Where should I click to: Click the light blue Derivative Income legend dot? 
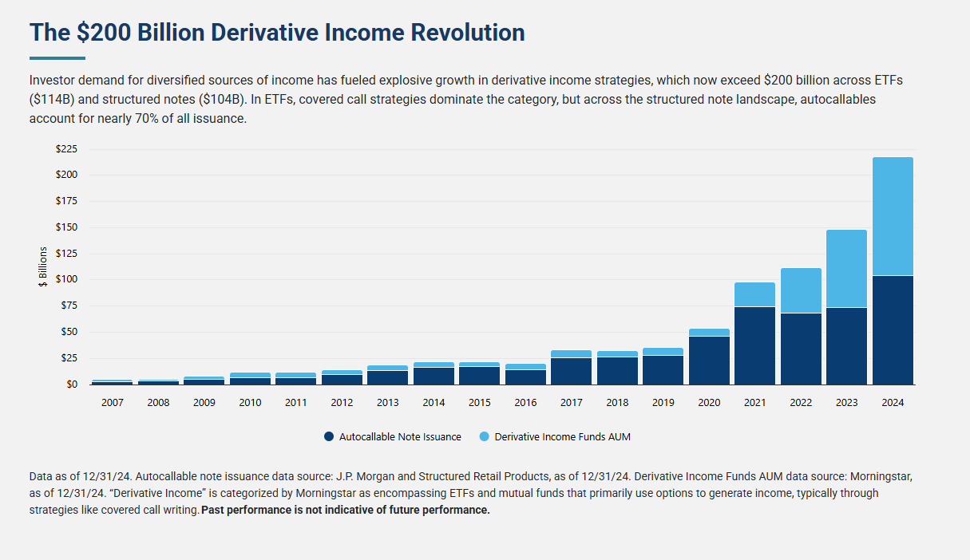point(485,436)
